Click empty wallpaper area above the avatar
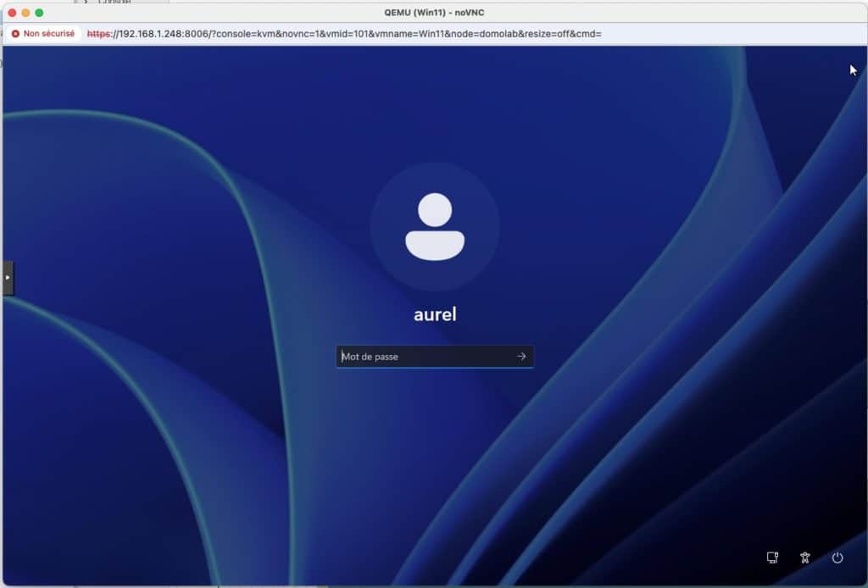The height and width of the screenshot is (588, 868). point(434,102)
